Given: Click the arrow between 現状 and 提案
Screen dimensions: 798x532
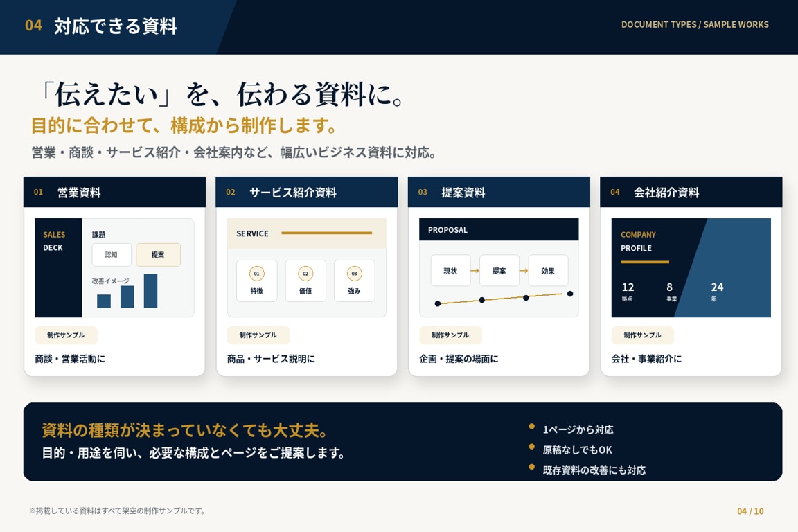Looking at the screenshot, I should (475, 271).
